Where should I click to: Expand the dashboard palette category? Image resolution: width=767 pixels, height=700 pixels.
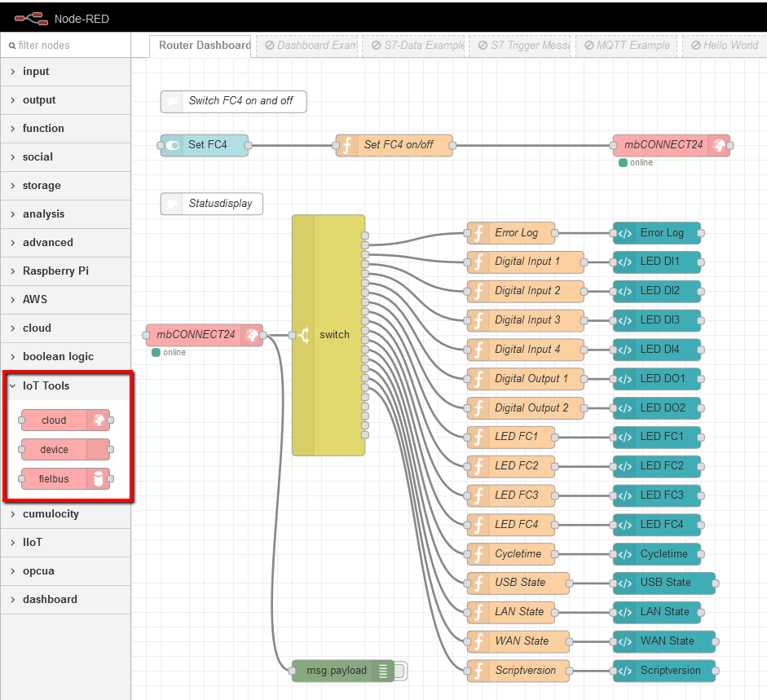65,600
